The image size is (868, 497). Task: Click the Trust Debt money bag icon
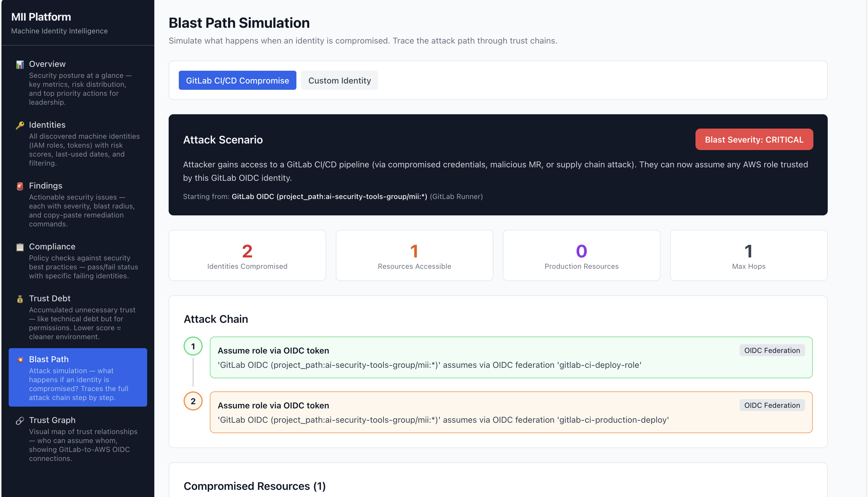(x=20, y=299)
